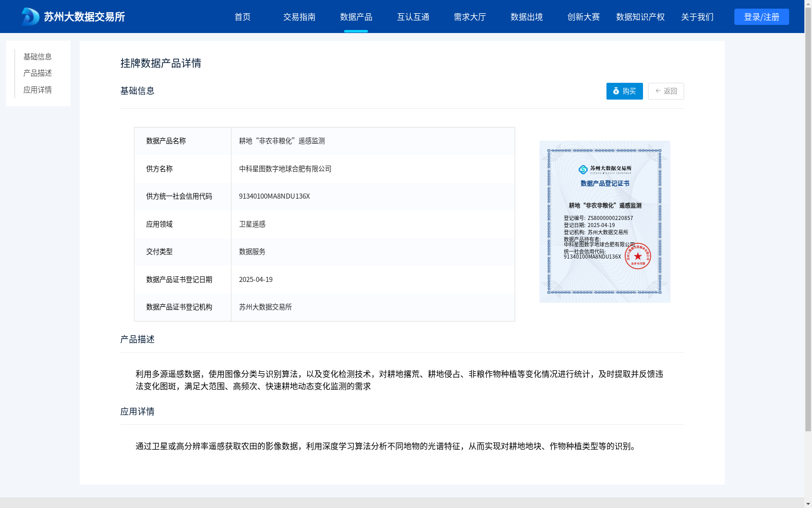
Task: Jump to 基础信息 section in sidebar
Action: tap(38, 57)
